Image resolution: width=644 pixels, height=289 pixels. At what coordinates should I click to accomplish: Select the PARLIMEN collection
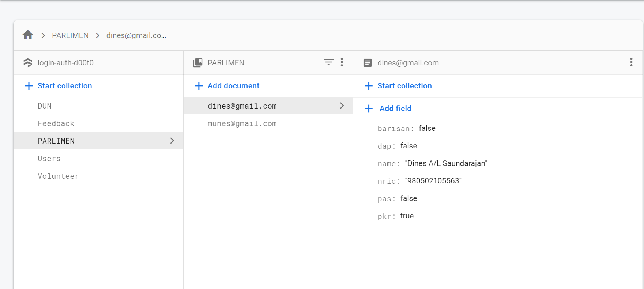(98, 141)
